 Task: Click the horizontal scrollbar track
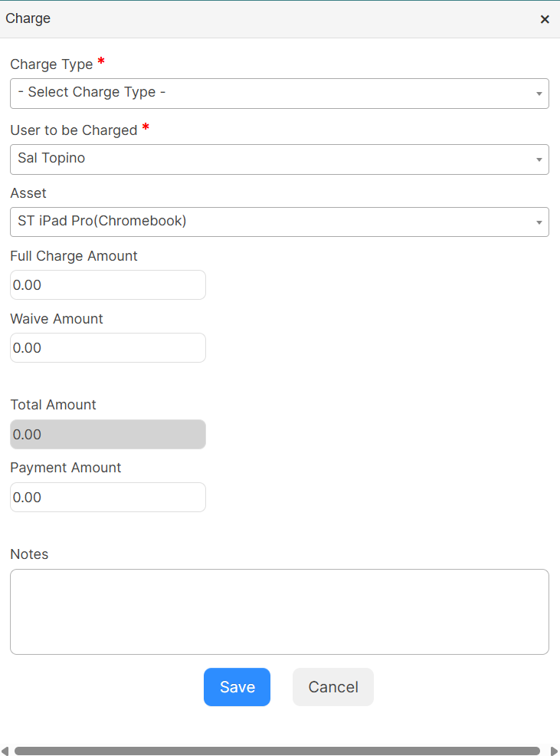[x=277, y=751]
